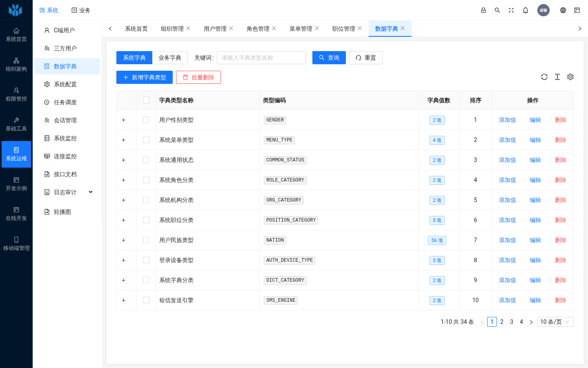This screenshot has height=368, width=588.
Task: Switch to the 业务字典 tab
Action: coord(170,58)
